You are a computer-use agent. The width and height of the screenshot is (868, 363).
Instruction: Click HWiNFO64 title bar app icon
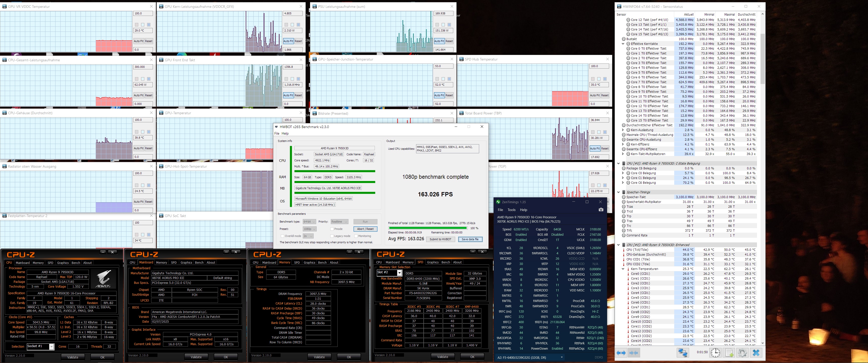pos(619,6)
